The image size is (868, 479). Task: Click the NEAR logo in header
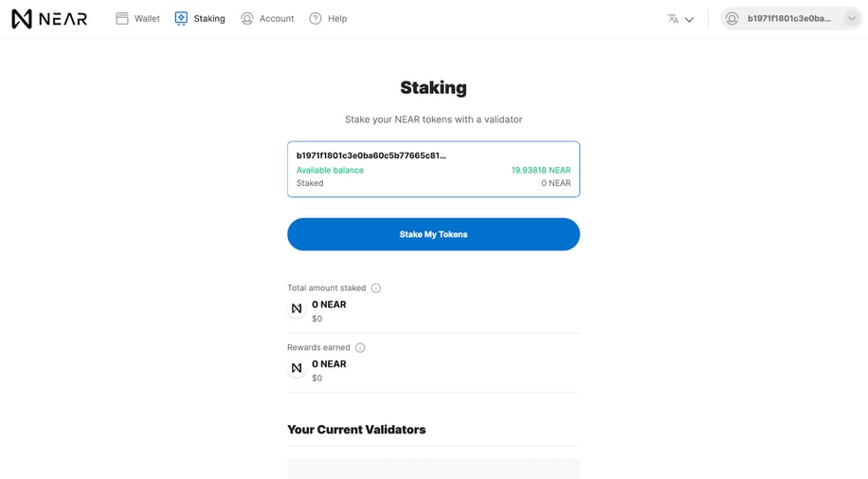click(x=49, y=19)
